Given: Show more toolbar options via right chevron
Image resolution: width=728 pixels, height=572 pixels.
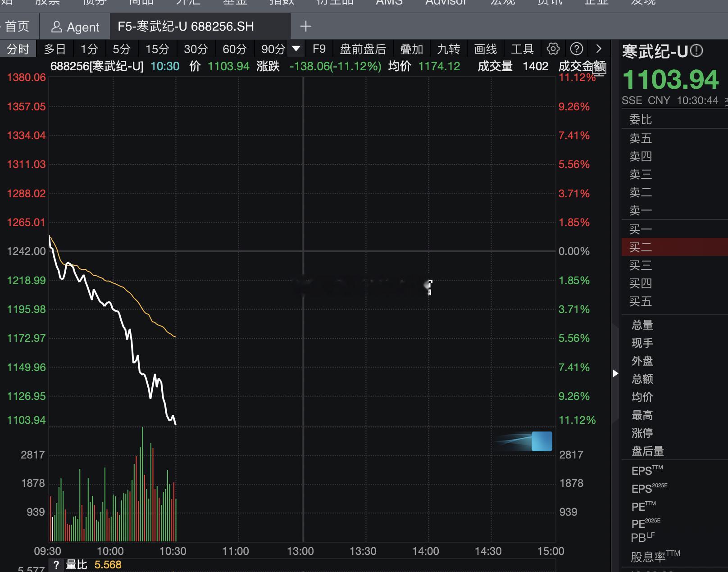Looking at the screenshot, I should click(x=599, y=49).
